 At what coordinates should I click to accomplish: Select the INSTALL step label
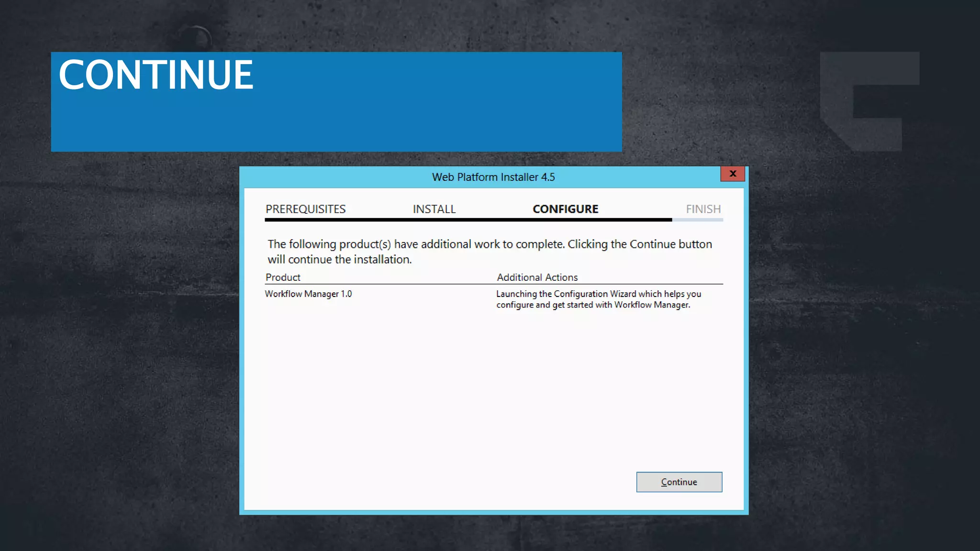coord(434,209)
